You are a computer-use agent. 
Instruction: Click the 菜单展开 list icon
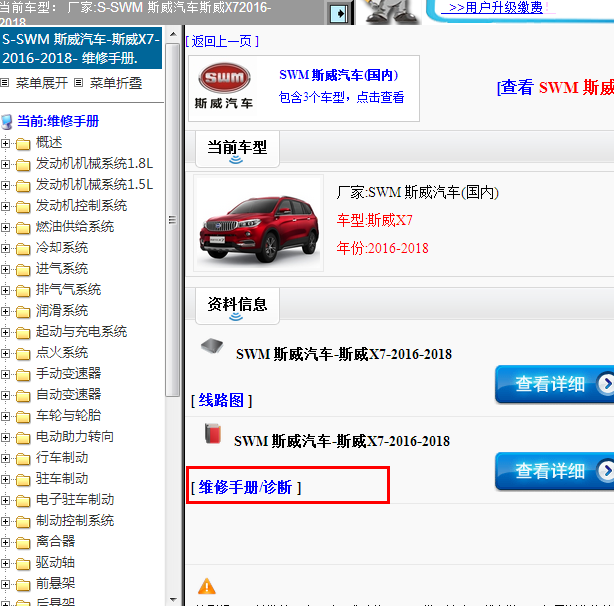coord(5,83)
